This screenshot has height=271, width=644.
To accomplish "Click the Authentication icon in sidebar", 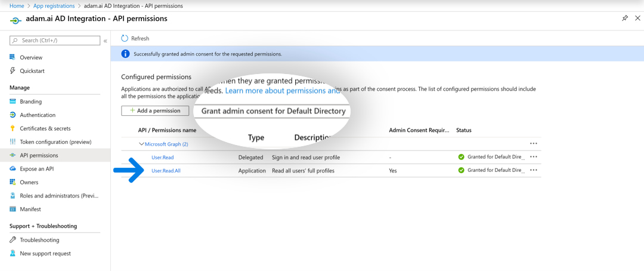I will pyautogui.click(x=13, y=115).
